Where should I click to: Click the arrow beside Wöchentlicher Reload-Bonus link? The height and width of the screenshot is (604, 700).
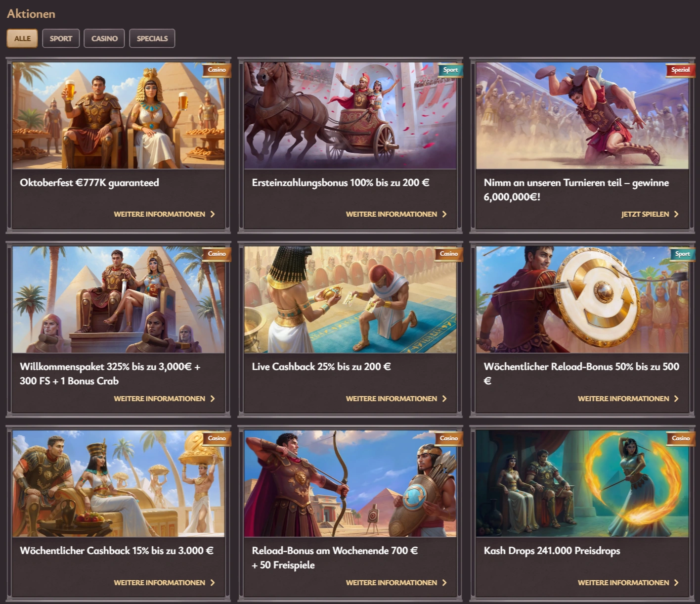676,399
